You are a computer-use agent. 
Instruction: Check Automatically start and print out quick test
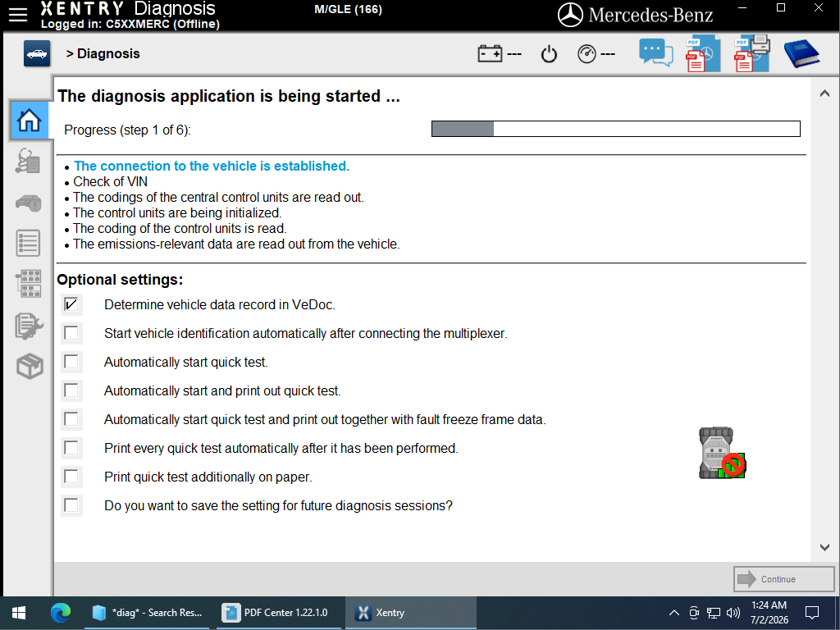coord(71,390)
